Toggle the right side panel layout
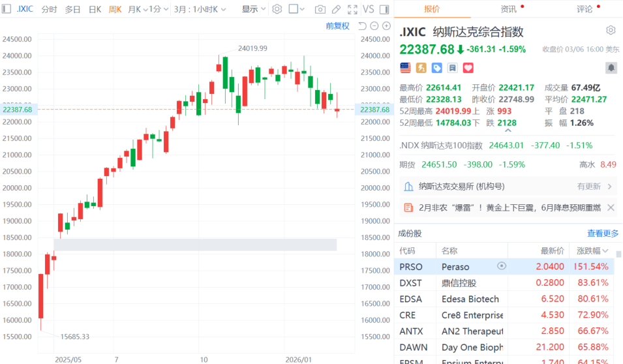Screen dimensions: 623x364 coord(386,9)
